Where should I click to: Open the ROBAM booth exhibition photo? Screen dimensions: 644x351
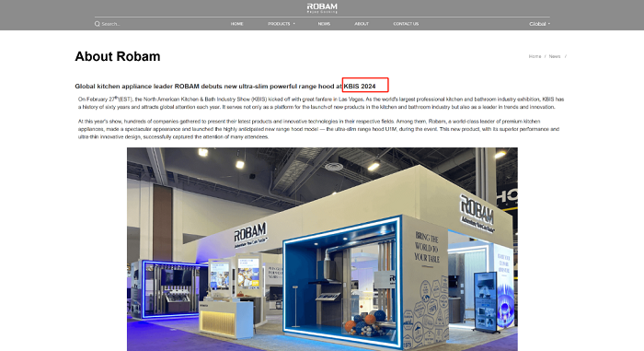tap(322, 250)
